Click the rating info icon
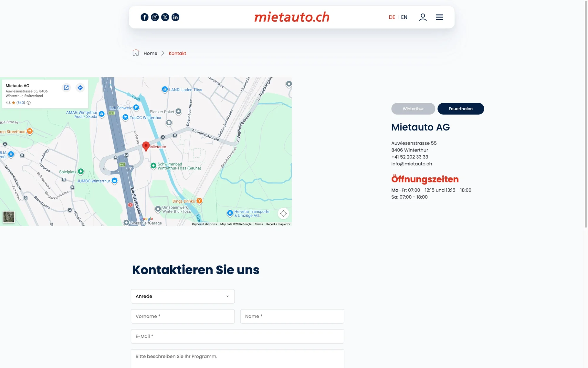588x368 pixels. 29,103
